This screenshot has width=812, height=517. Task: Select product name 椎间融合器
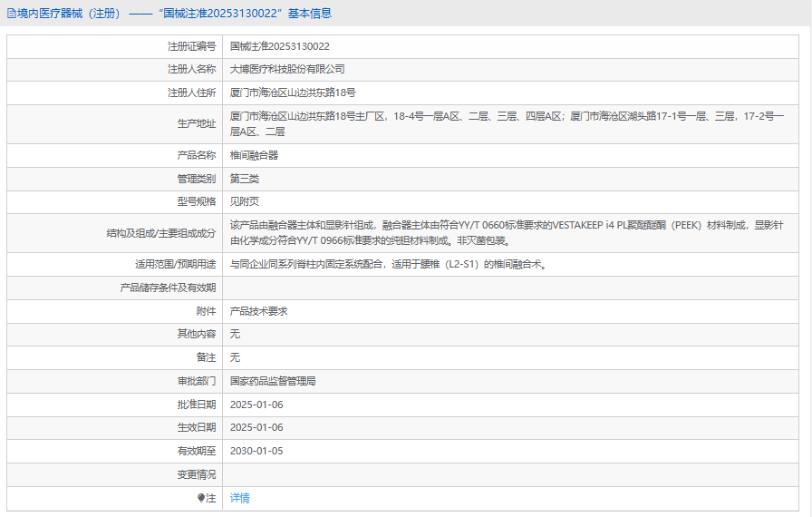pyautogui.click(x=254, y=155)
